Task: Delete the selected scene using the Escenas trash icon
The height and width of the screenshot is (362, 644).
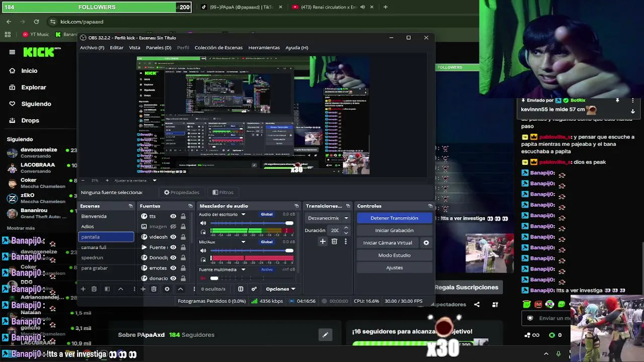Action: pyautogui.click(x=94, y=289)
